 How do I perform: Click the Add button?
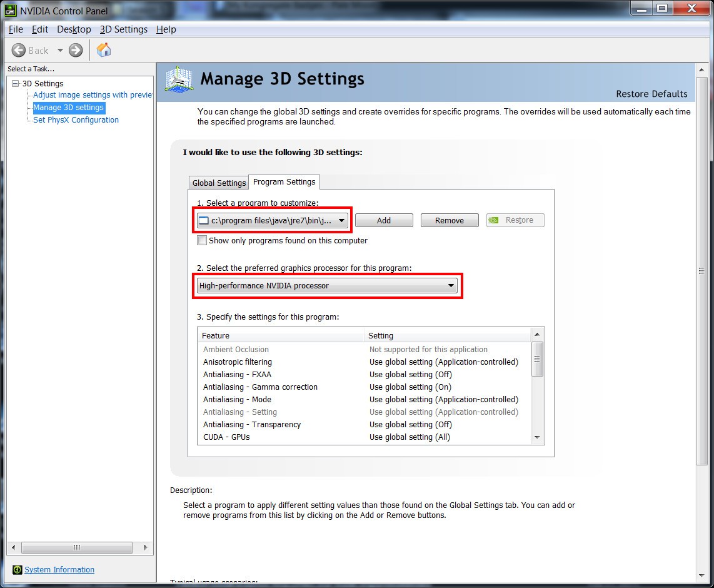[384, 220]
